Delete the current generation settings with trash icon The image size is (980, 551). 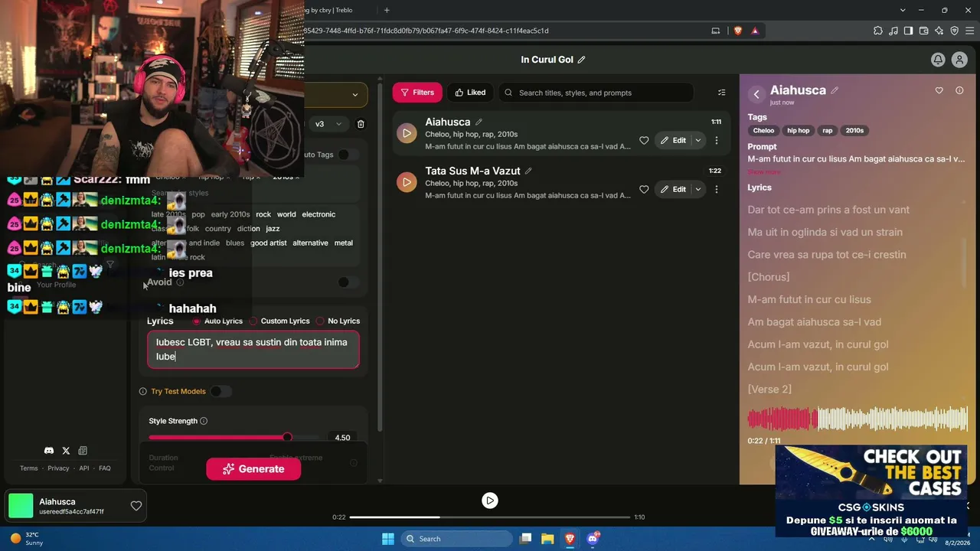click(x=361, y=124)
